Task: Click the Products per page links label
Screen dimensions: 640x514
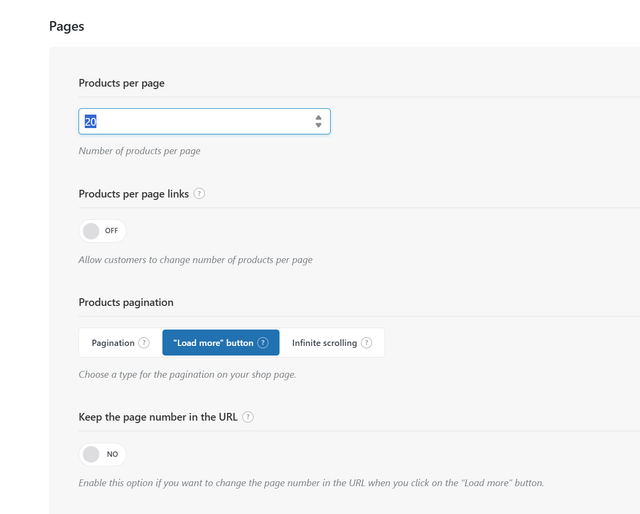Action: click(134, 194)
